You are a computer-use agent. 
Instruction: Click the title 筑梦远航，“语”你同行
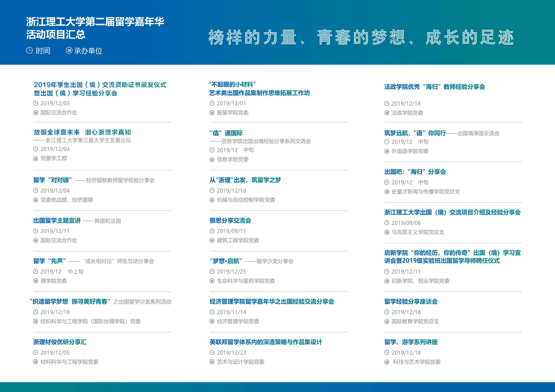click(415, 133)
